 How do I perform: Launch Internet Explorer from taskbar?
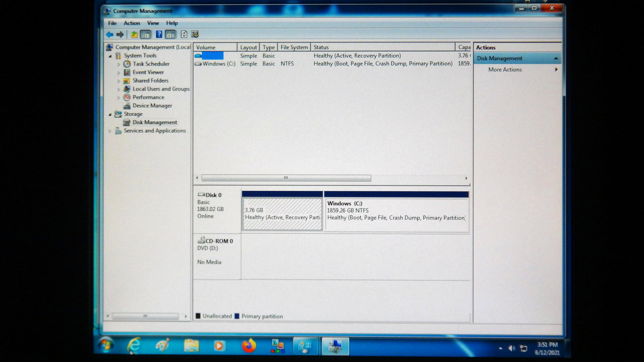pos(134,346)
